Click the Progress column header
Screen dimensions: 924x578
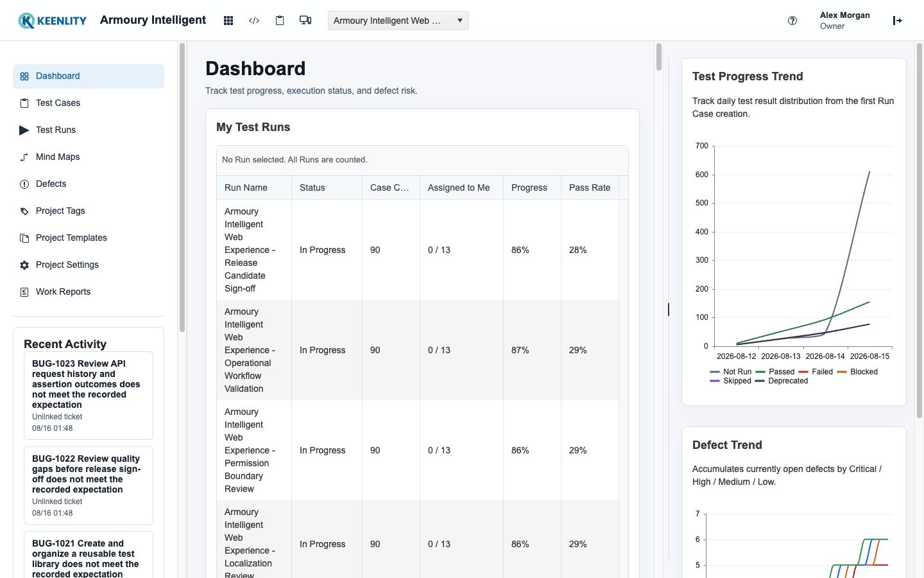coord(532,188)
